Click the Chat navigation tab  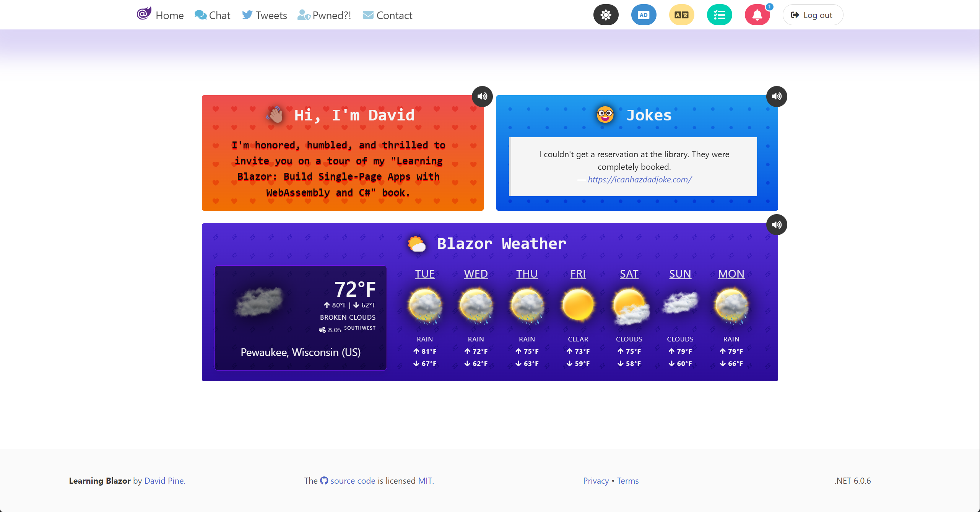(x=213, y=15)
